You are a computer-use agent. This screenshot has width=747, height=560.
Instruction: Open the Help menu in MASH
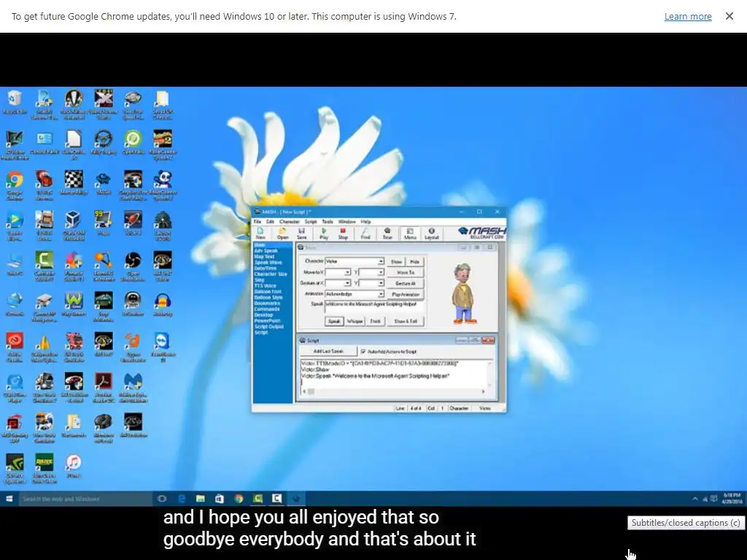click(365, 222)
